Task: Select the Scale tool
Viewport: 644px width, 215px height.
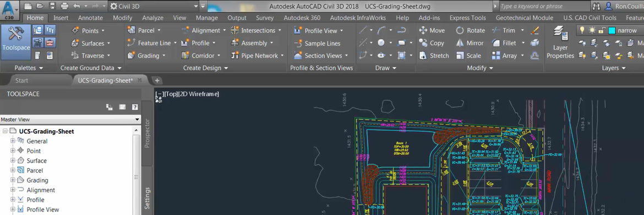Action: pos(468,56)
